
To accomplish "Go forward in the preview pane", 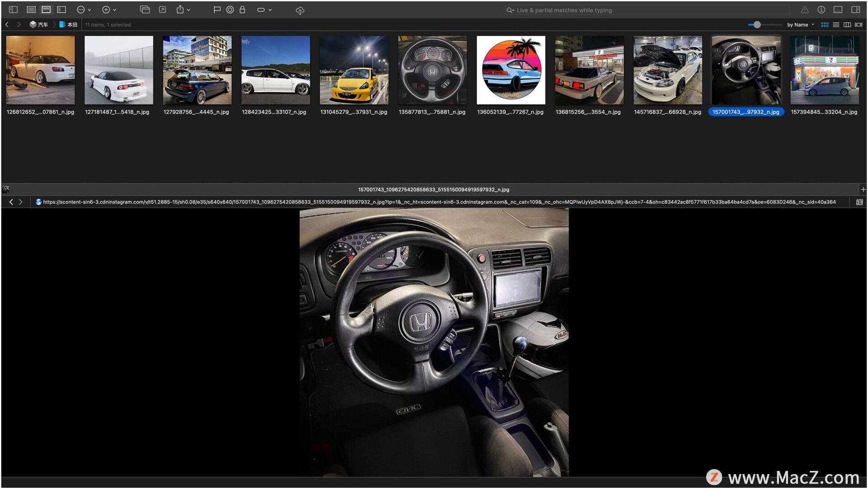I will click(x=21, y=202).
